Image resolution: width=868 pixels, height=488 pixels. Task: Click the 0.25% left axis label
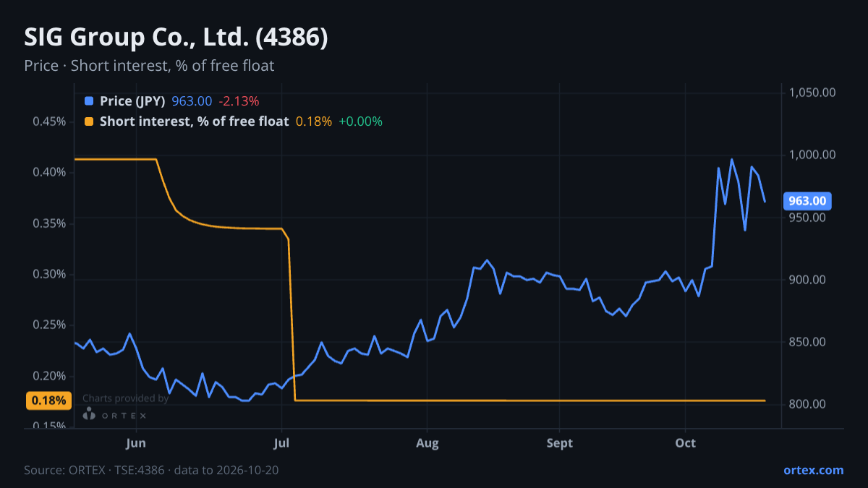click(x=49, y=325)
